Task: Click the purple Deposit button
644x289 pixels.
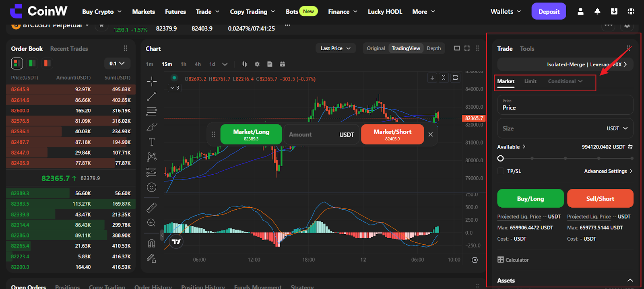Action: coord(549,11)
